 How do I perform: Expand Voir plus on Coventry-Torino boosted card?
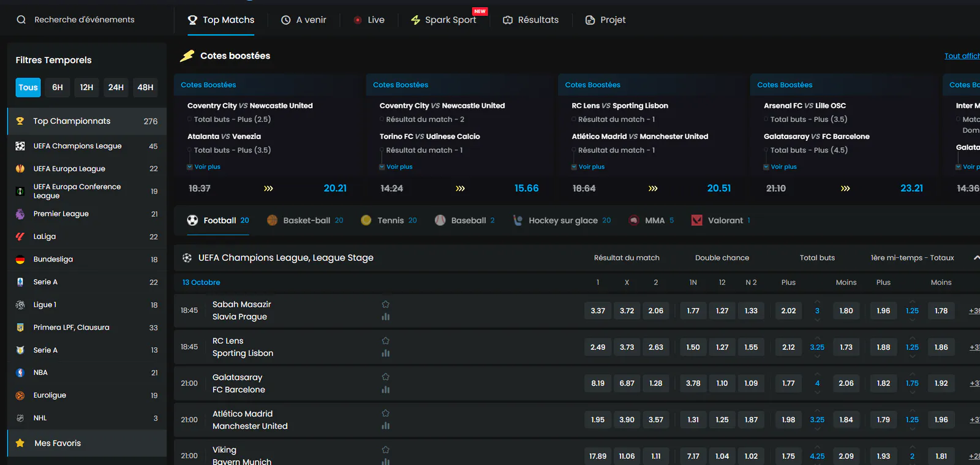(x=396, y=167)
